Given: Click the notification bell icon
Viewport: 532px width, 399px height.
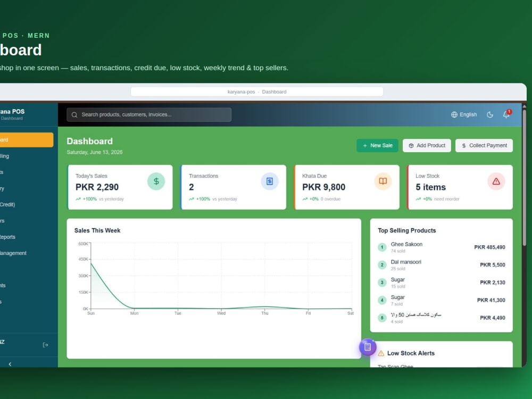Looking at the screenshot, I should [506, 115].
